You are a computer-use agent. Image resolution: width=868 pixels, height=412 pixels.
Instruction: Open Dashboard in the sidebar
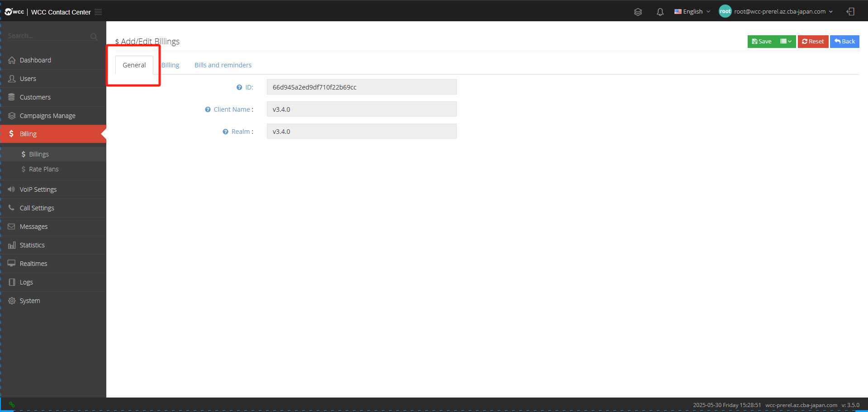pyautogui.click(x=53, y=60)
